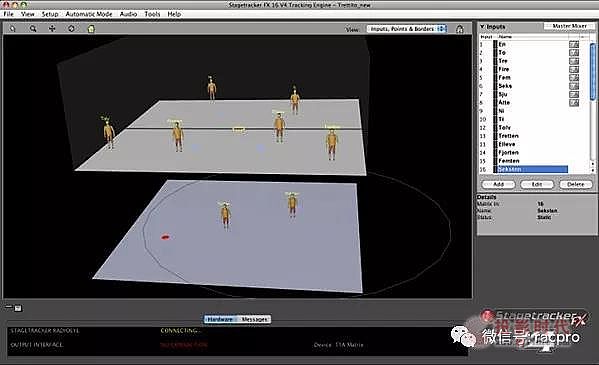Open the View mode dropdown
The width and height of the screenshot is (599, 365).
point(406,29)
